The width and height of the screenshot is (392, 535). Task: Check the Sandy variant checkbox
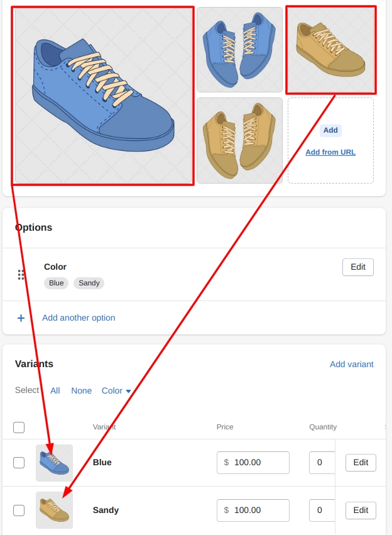19,510
